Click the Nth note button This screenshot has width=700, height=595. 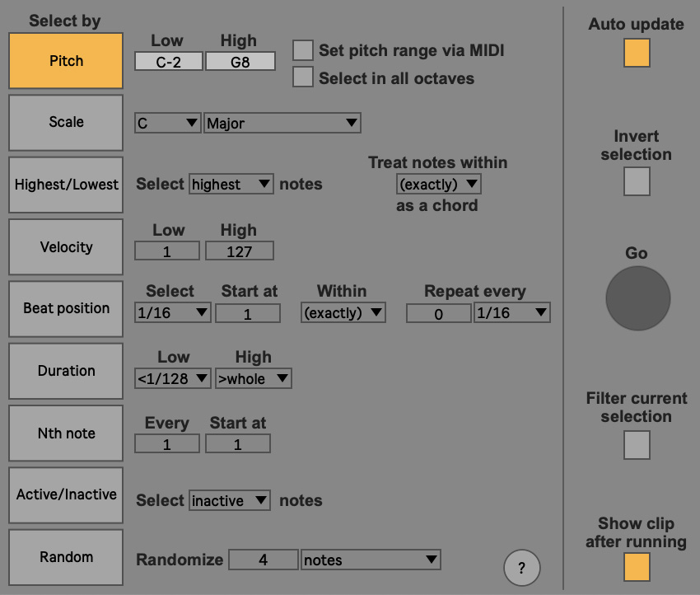[x=66, y=433]
